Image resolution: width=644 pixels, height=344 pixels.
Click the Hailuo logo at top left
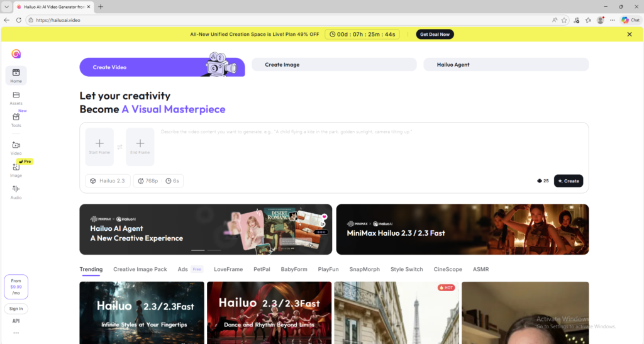(x=16, y=54)
